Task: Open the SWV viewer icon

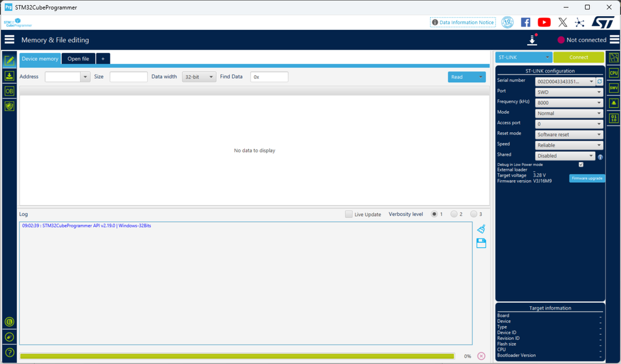Action: [614, 88]
